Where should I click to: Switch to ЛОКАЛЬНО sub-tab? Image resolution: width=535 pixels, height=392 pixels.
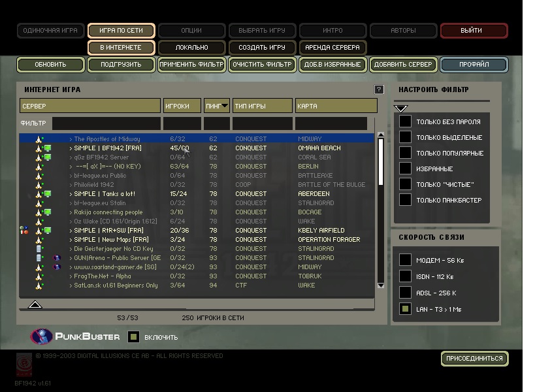[191, 48]
